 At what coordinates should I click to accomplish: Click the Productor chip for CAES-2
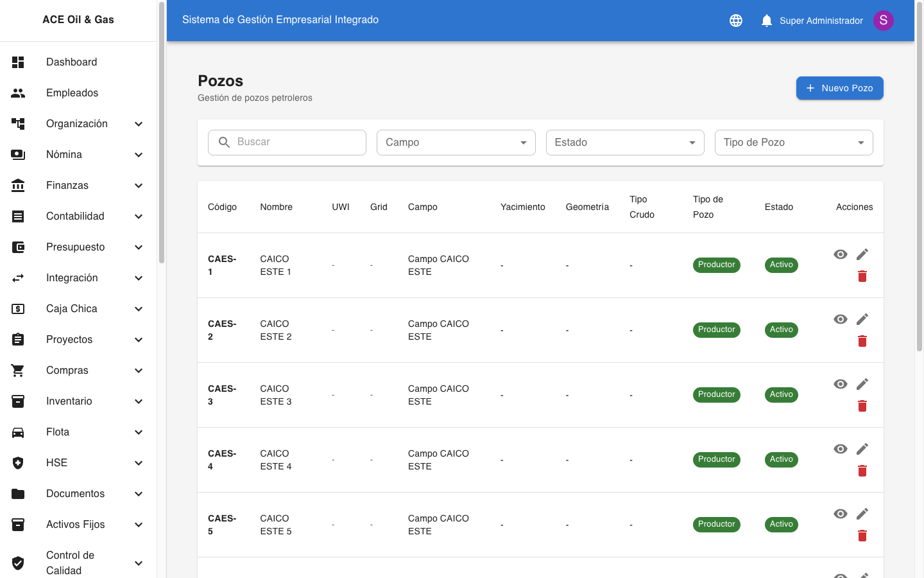[x=716, y=329]
